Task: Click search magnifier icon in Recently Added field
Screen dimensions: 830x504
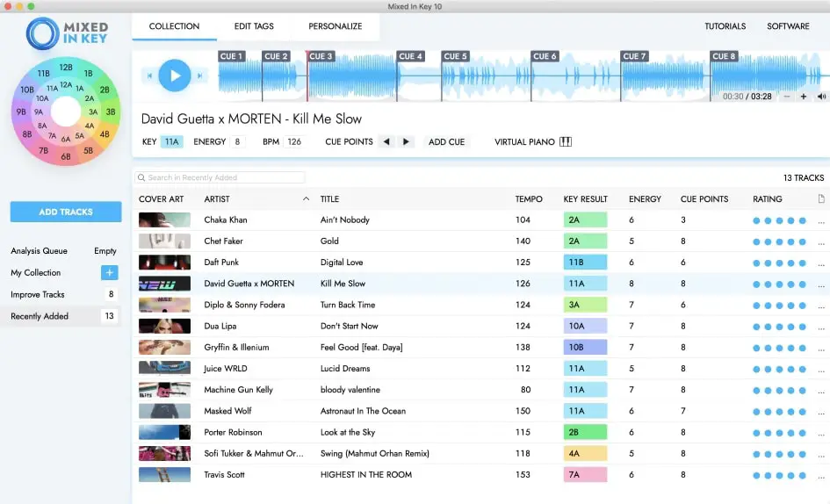Action: (x=141, y=178)
